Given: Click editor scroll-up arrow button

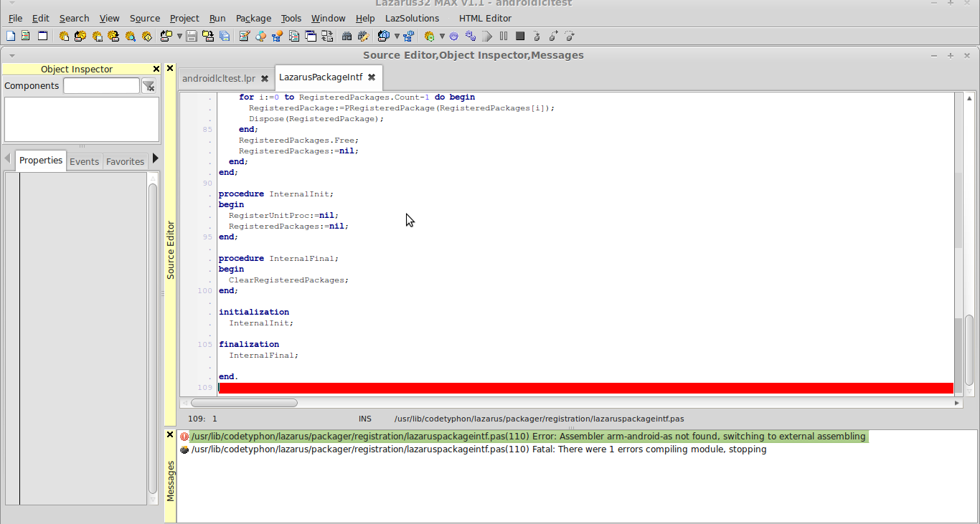Looking at the screenshot, I should point(969,98).
